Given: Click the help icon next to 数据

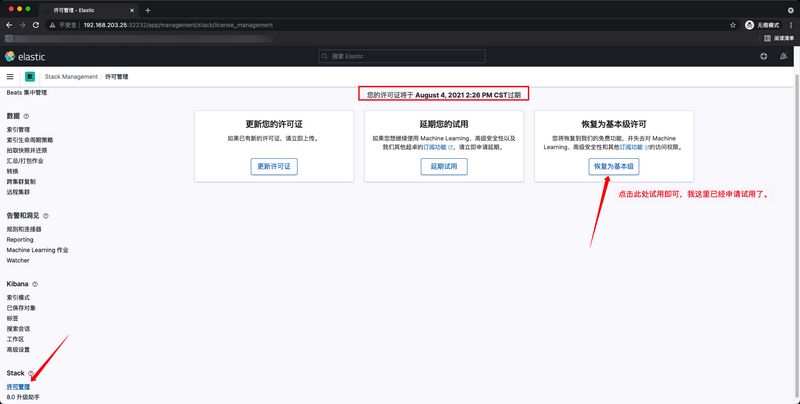Looking at the screenshot, I should coord(26,116).
